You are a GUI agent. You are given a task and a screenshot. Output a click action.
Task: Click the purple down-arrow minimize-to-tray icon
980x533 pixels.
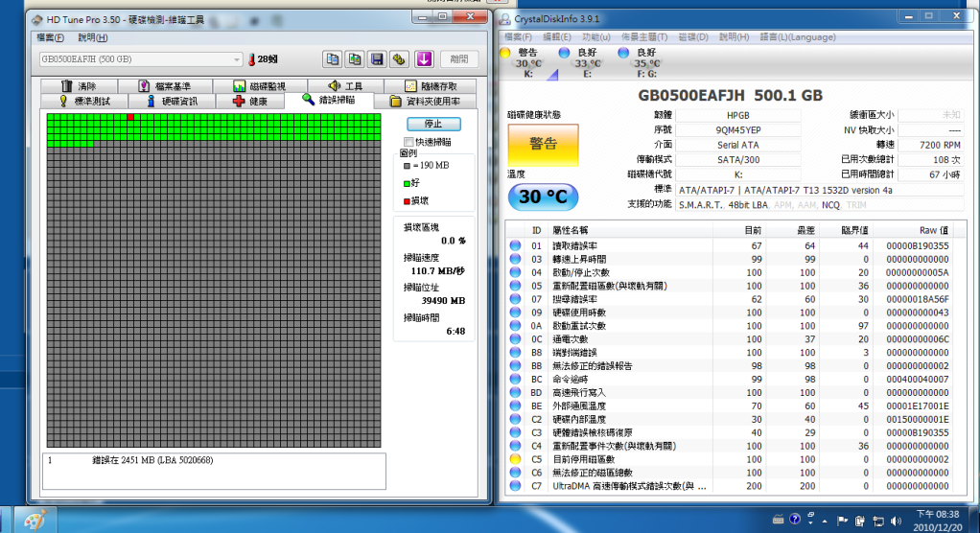pos(424,59)
